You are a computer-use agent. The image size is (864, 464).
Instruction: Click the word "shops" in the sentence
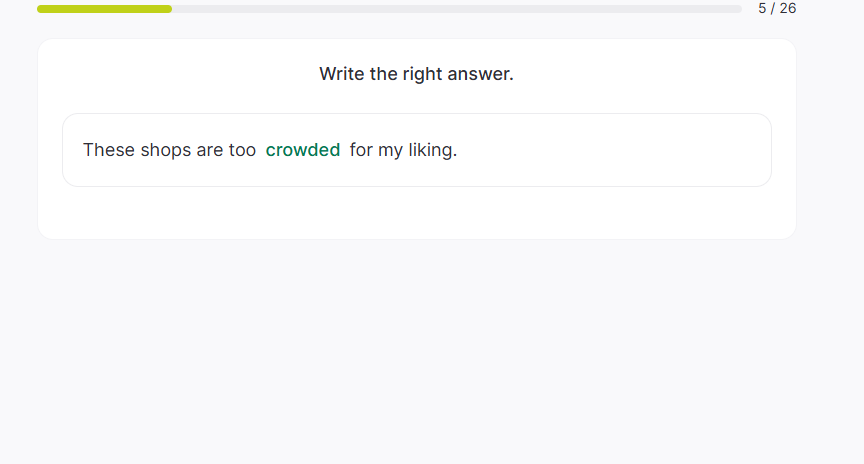tap(165, 150)
